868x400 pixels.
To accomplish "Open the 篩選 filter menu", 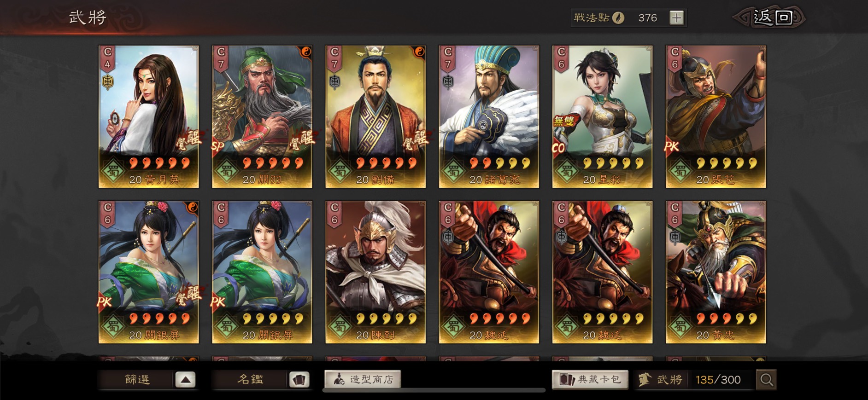I will 137,380.
